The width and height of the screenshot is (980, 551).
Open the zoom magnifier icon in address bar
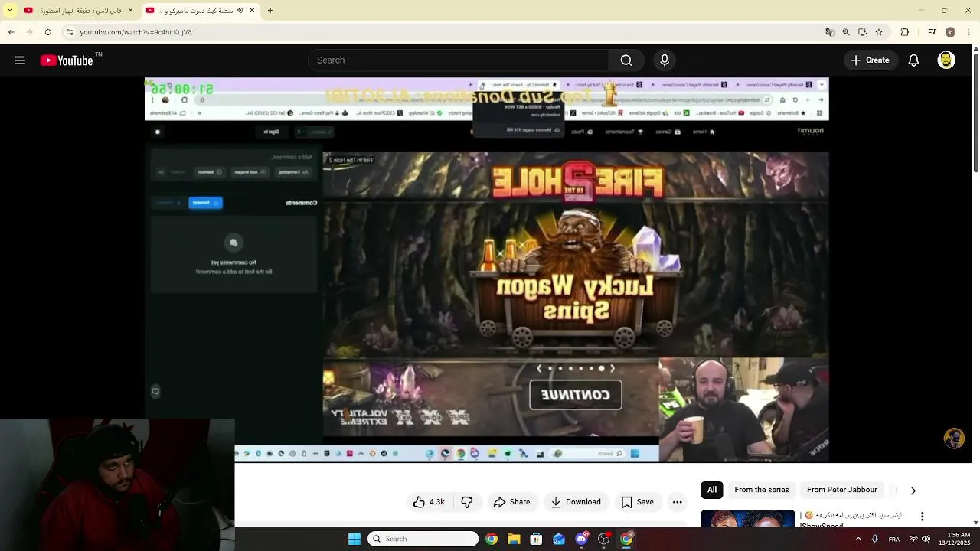point(846,32)
